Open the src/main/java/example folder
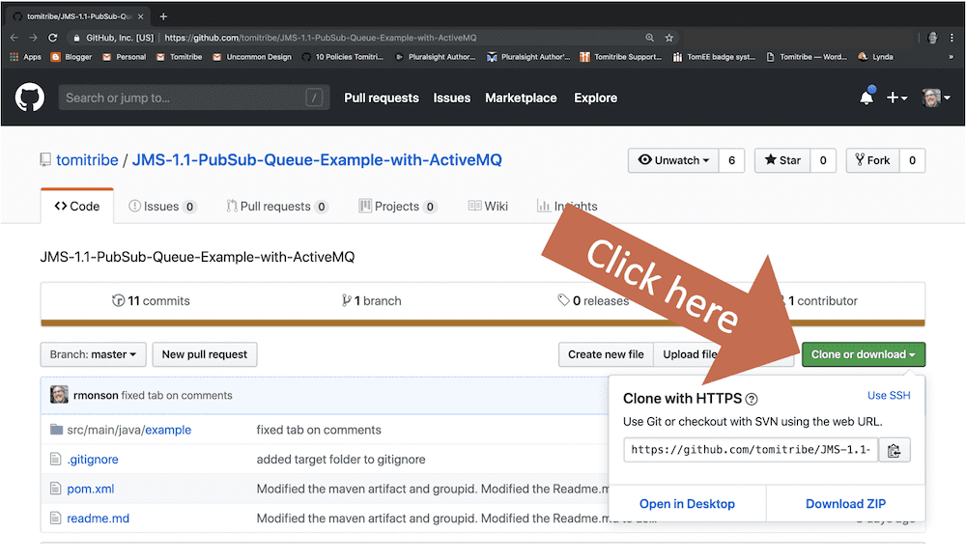The image size is (966, 560). (x=128, y=430)
